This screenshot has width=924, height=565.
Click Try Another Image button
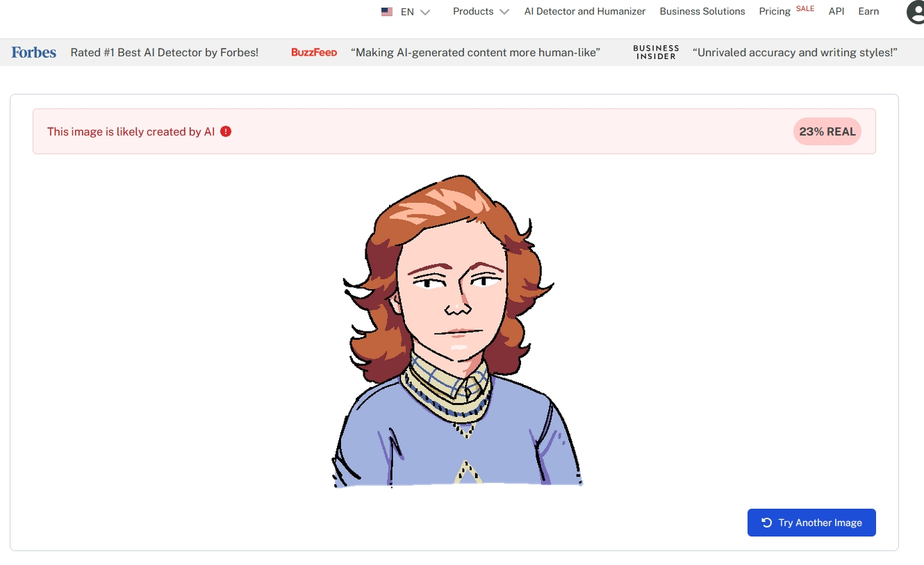[811, 523]
